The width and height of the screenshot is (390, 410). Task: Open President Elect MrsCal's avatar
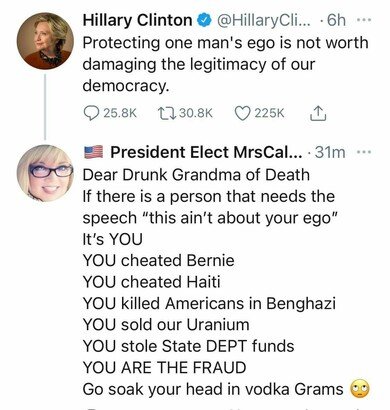(x=45, y=173)
